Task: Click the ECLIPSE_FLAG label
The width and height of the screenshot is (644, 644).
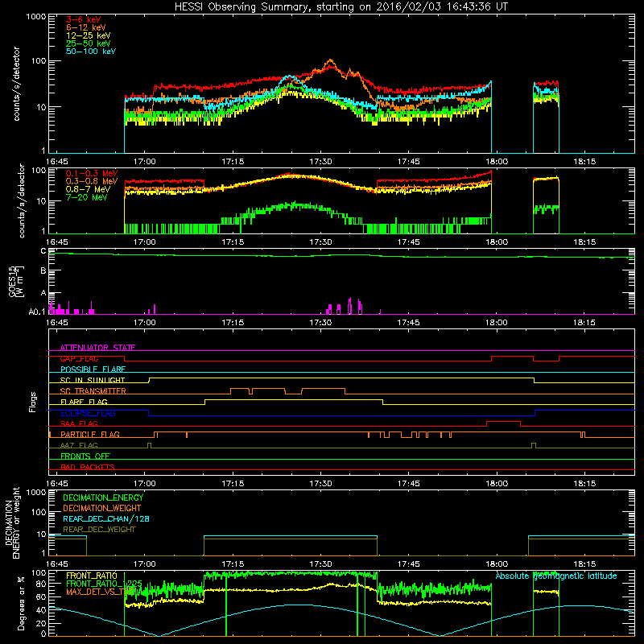Action: coord(88,413)
